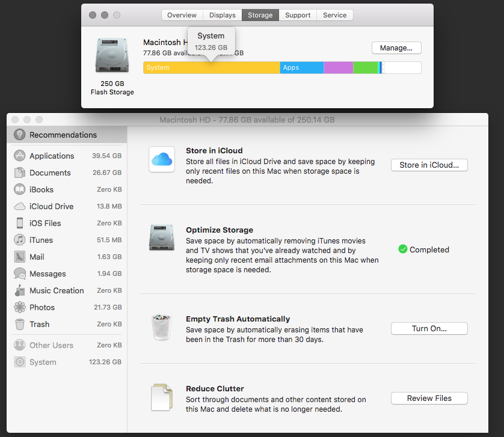Click the Store in iCloud heading
This screenshot has width=504, height=437.
(214, 150)
